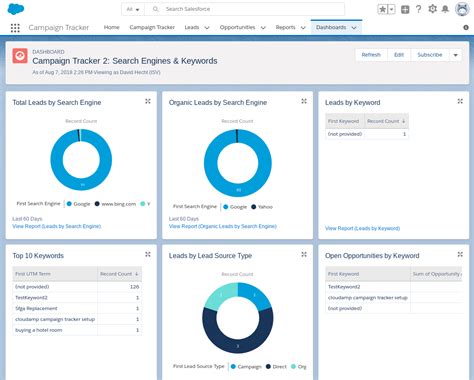Expand the Leads by Lead Source Type chart
The height and width of the screenshot is (380, 474).
pyautogui.click(x=304, y=254)
